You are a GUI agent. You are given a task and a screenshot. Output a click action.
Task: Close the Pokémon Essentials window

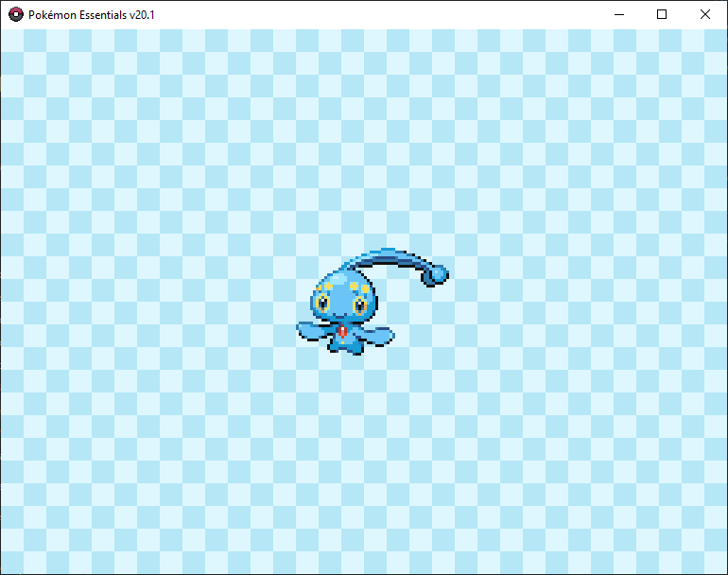pos(704,14)
